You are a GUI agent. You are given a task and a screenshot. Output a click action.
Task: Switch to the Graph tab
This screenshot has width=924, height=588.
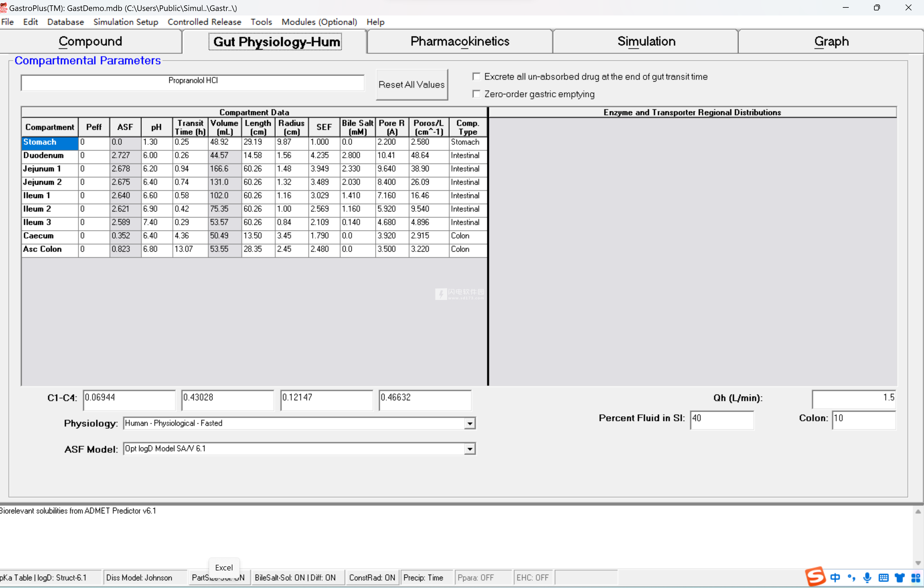tap(831, 41)
